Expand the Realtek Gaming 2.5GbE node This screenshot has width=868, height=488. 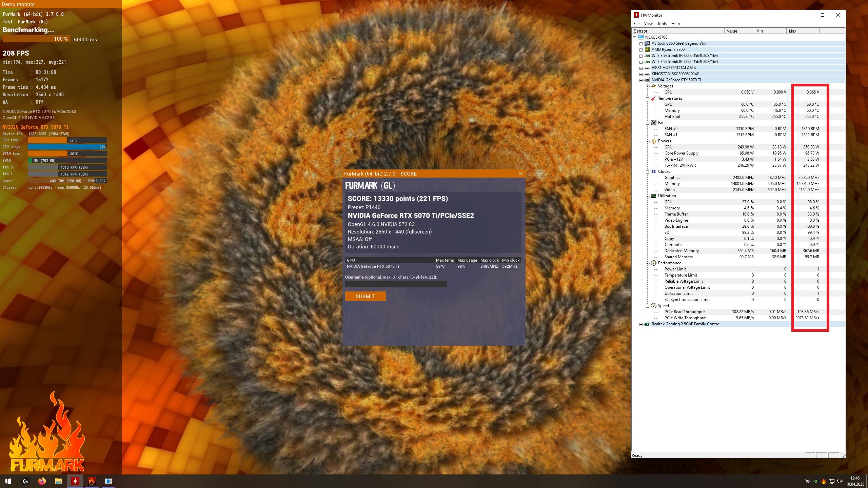point(641,324)
